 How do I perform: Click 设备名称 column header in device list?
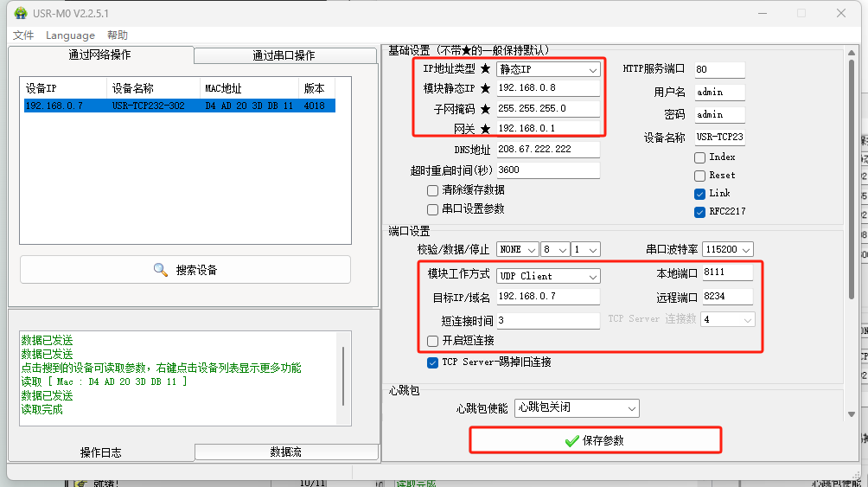click(x=153, y=88)
